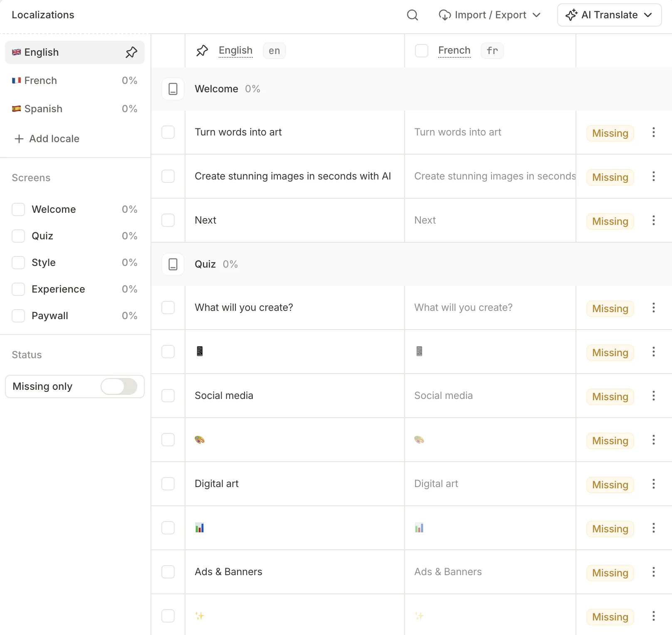Viewport: 672px width, 635px height.
Task: Open more options for 'Turn words into art' row
Action: (654, 132)
